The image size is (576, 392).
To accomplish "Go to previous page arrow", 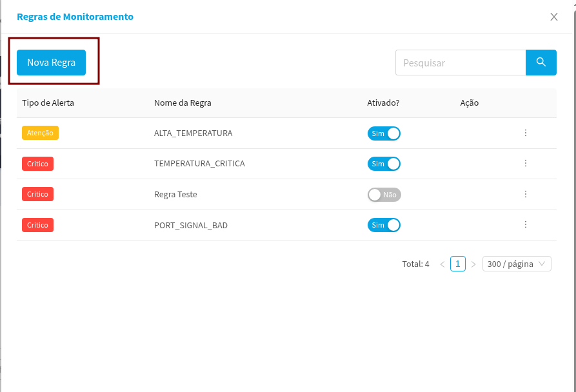I will [442, 264].
